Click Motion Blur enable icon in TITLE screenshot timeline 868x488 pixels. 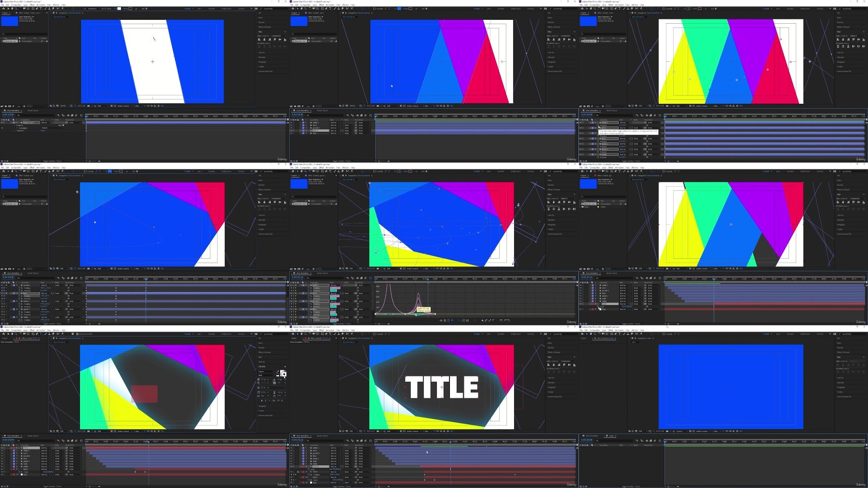[x=366, y=441]
